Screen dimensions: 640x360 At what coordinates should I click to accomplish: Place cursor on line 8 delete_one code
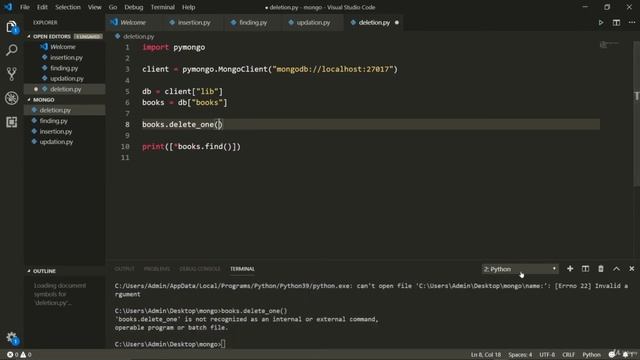tap(182, 124)
